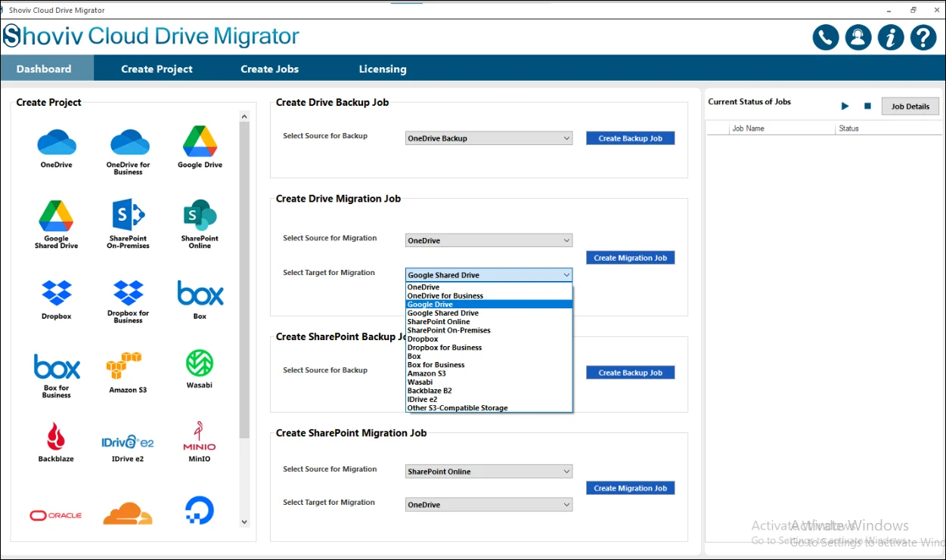Viewport: 946px width, 560px height.
Task: Expand Drive Migration source dropdown showing OneDrive
Action: (489, 240)
